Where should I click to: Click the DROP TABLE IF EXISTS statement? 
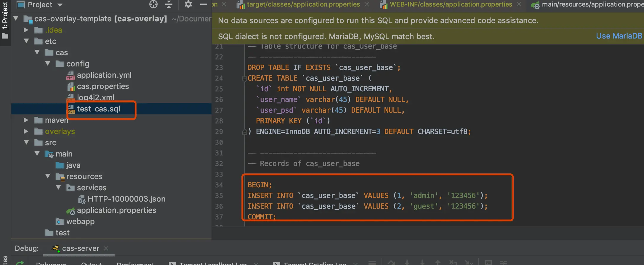(x=324, y=68)
